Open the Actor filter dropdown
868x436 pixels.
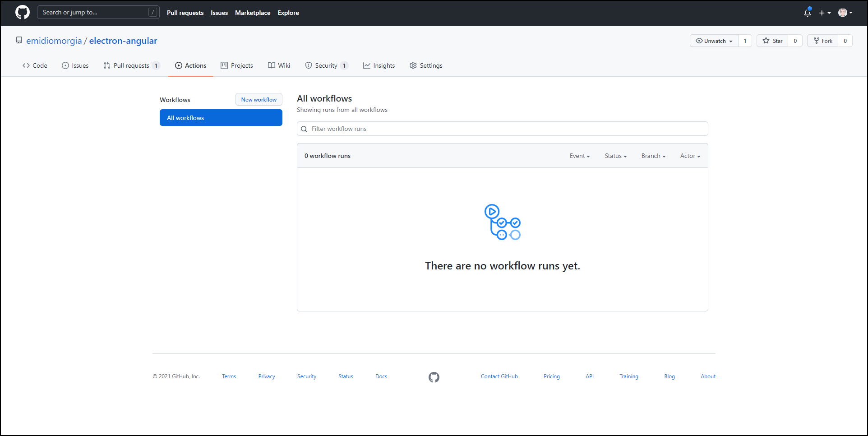coord(690,156)
